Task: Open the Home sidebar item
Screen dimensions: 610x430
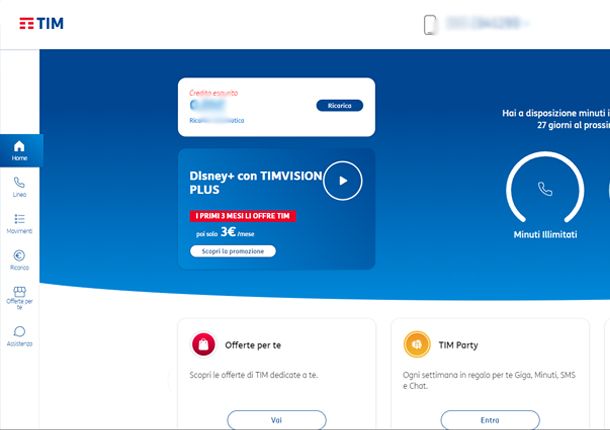Action: point(19,151)
